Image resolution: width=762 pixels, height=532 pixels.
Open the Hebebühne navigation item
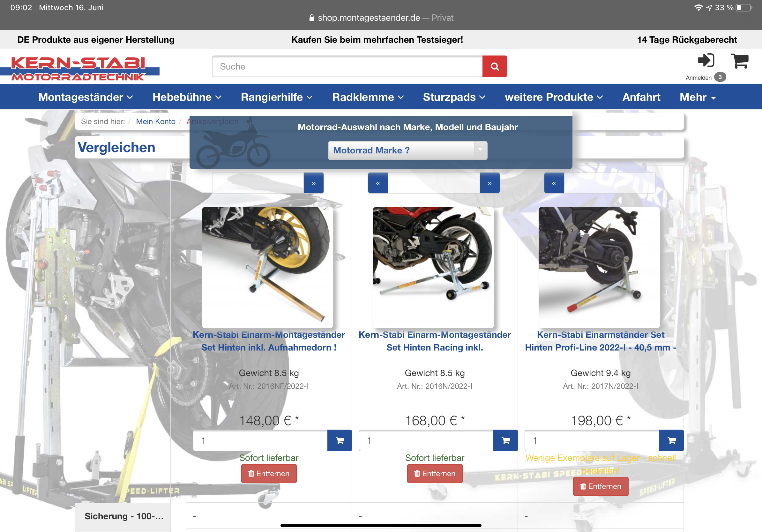tap(187, 97)
